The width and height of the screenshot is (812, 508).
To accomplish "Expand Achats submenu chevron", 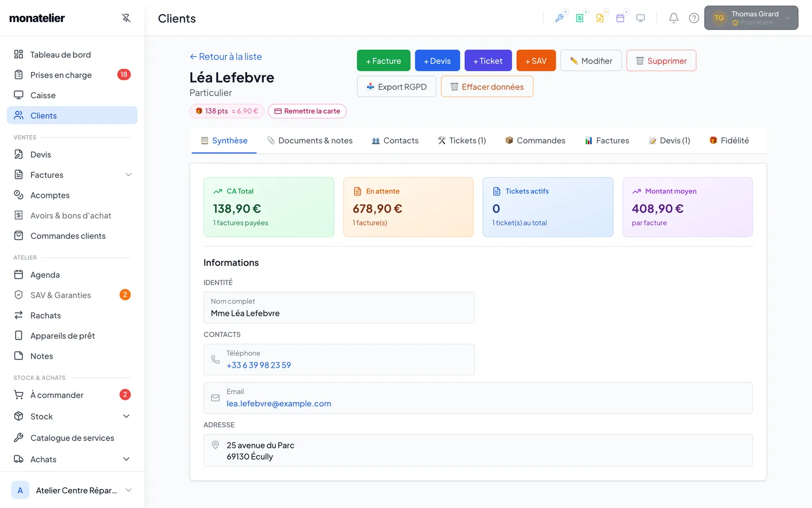I will coord(126,459).
